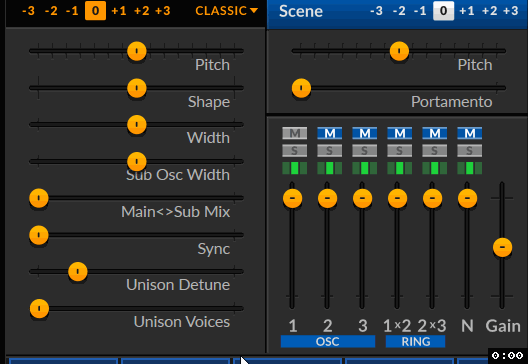This screenshot has height=364, width=528.
Task: Select oscillator octave +1
Action: point(119,11)
